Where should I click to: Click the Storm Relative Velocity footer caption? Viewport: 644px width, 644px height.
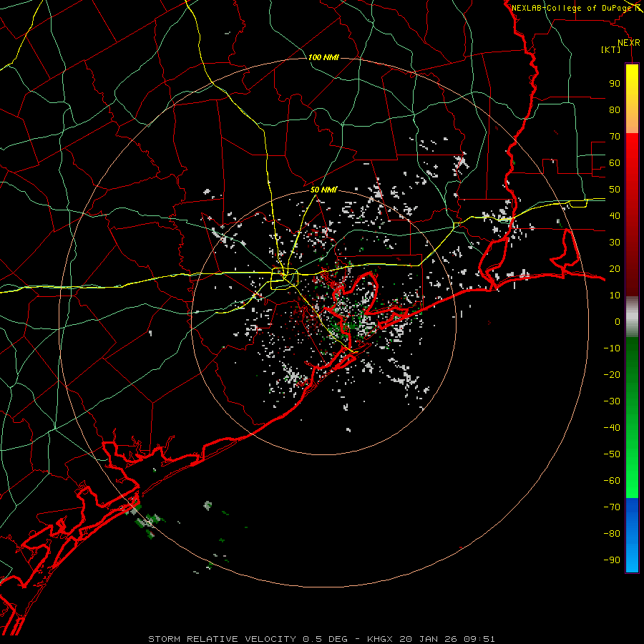(321, 639)
